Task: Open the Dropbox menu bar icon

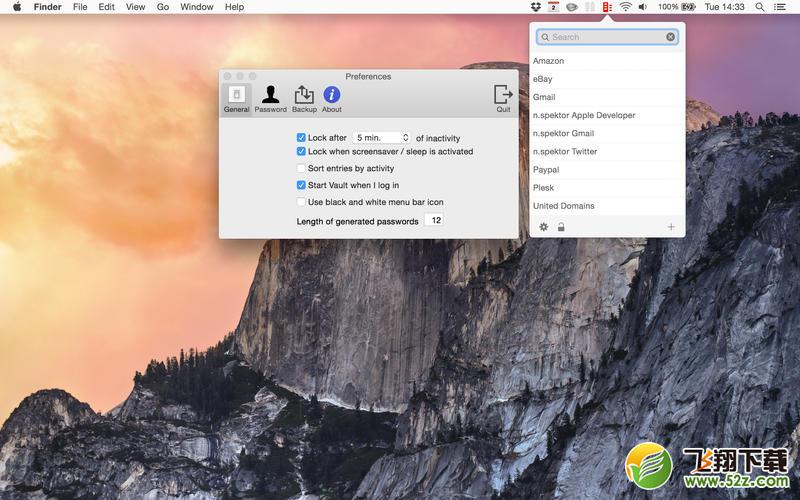Action: pos(535,7)
